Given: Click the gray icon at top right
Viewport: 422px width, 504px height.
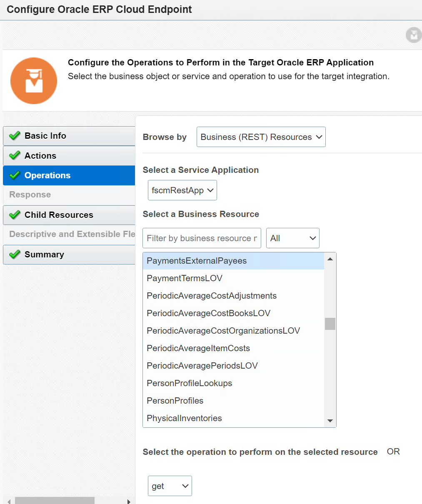Looking at the screenshot, I should coord(414,35).
